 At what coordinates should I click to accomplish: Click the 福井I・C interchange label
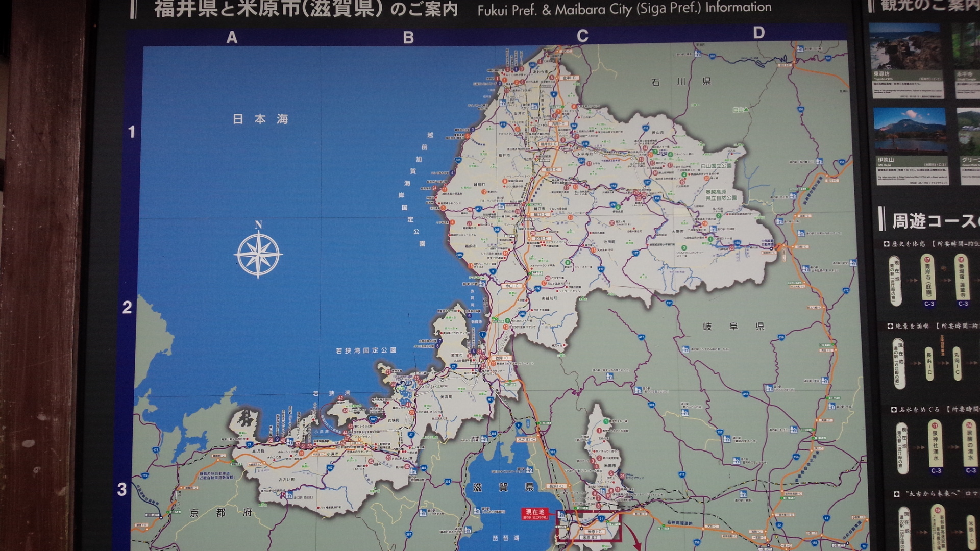click(x=552, y=169)
